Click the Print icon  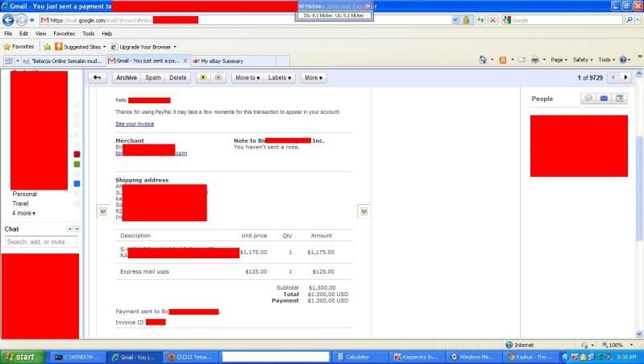534,60
